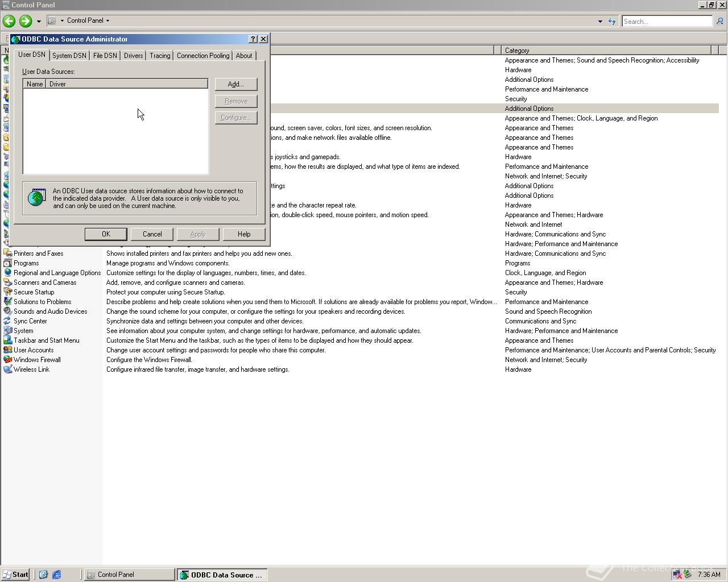Cancel the ODBC Data Source Administrator
728x582 pixels.
coord(152,234)
